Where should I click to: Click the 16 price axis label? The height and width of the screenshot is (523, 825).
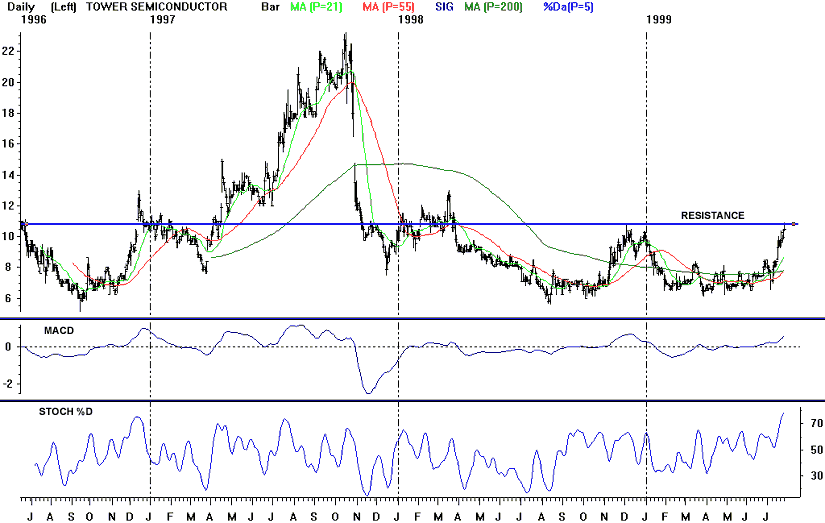(x=8, y=144)
